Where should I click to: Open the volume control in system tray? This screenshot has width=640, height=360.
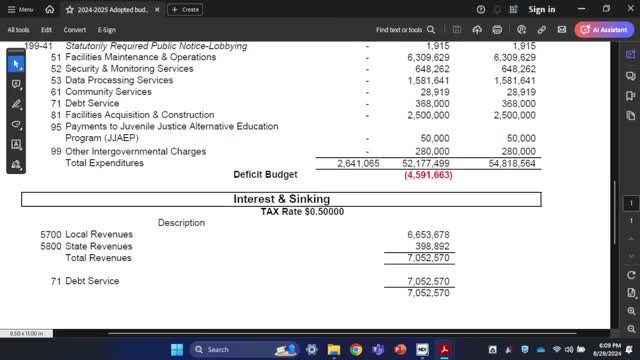click(569, 350)
